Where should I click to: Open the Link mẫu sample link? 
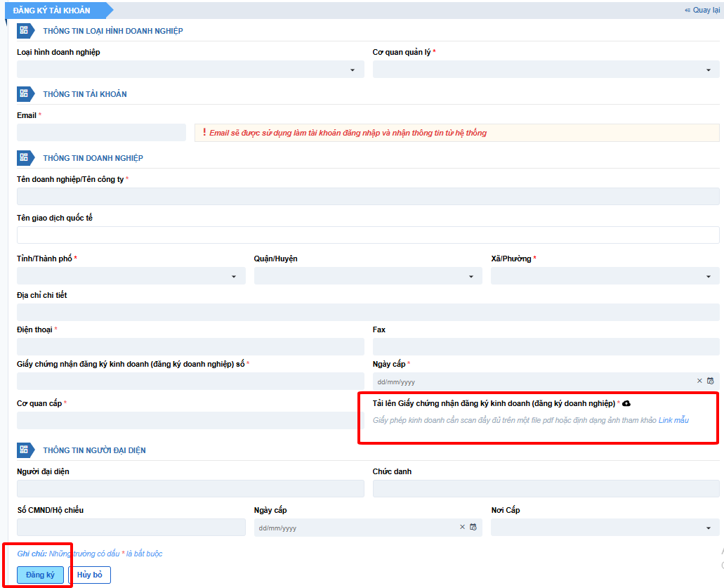(x=673, y=420)
